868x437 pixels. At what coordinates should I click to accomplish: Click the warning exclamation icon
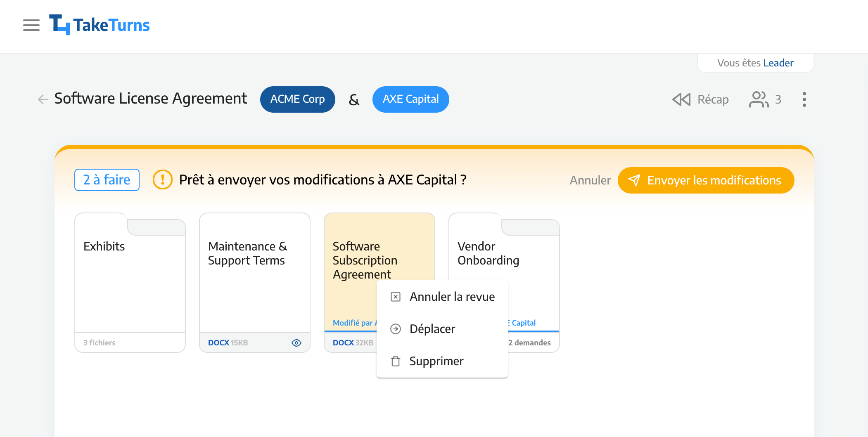(163, 180)
